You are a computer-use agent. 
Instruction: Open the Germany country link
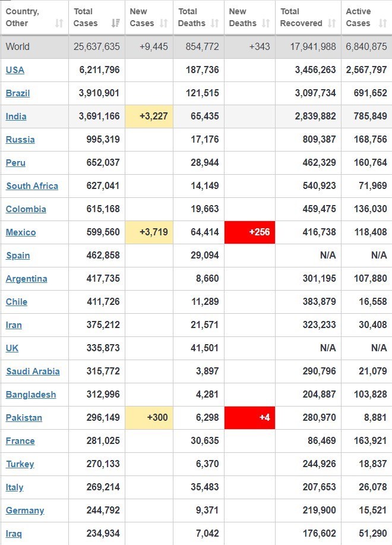pyautogui.click(x=25, y=511)
